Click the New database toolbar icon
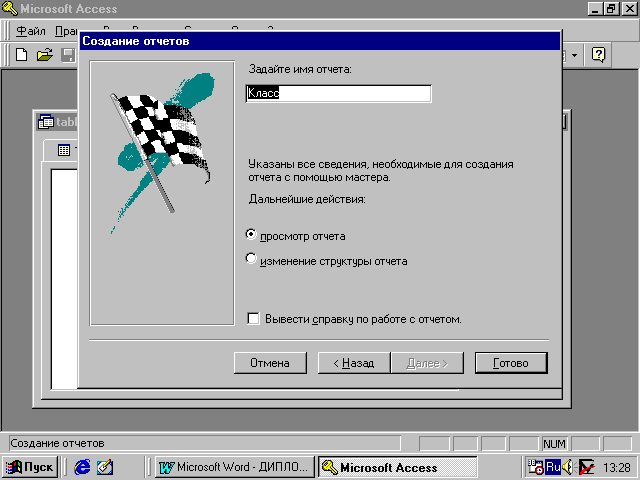640x480 pixels. pyautogui.click(x=21, y=54)
